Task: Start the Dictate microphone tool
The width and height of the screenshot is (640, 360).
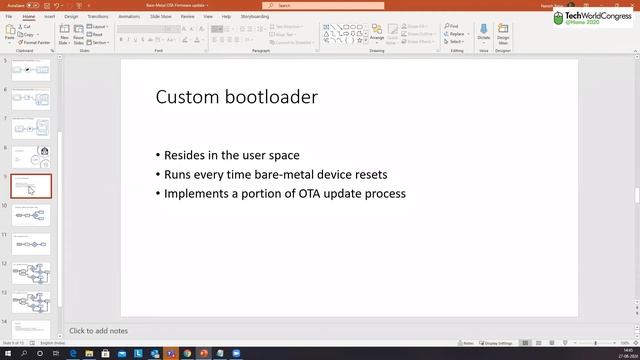Action: click(484, 33)
